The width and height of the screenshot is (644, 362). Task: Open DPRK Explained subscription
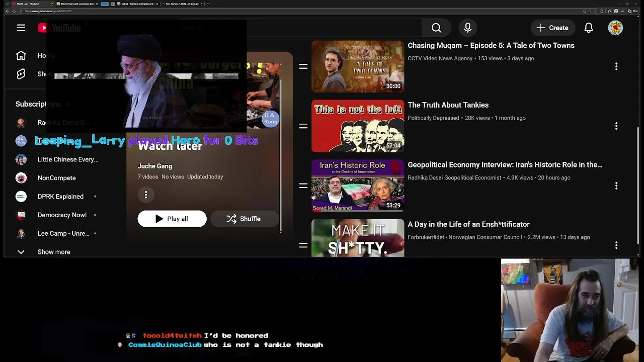[x=60, y=197]
